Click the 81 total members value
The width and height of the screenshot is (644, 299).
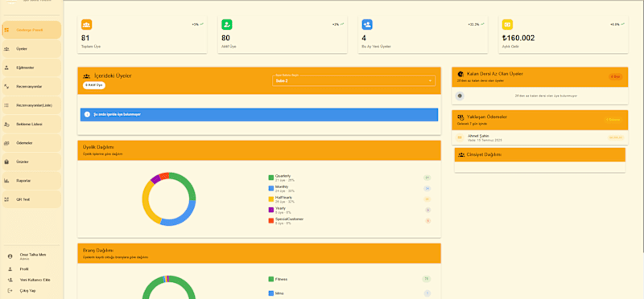point(85,38)
